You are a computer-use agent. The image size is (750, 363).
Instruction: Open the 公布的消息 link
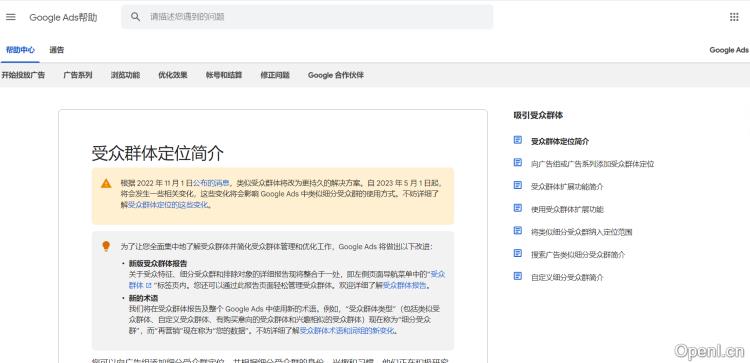(211, 183)
